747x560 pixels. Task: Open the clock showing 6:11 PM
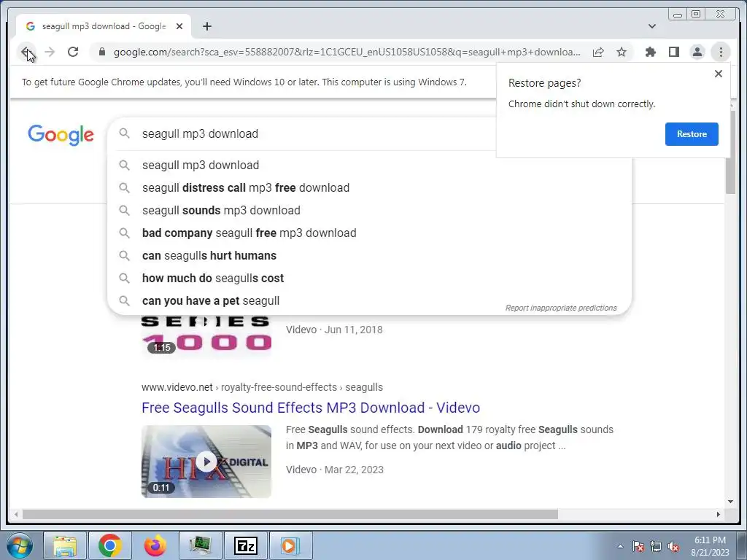[710, 546]
